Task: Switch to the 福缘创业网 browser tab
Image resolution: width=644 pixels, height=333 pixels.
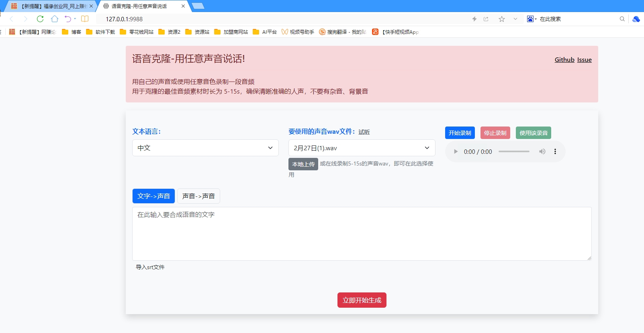Action: pos(51,6)
